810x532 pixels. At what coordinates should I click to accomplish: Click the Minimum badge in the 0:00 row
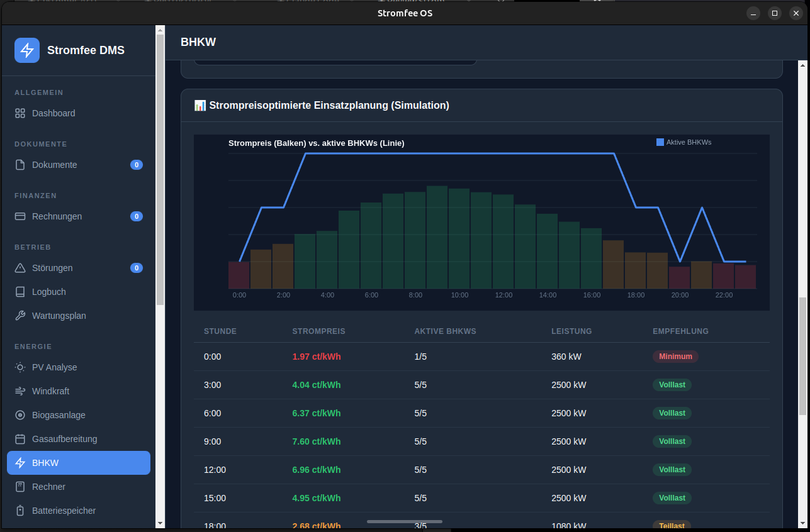click(675, 357)
